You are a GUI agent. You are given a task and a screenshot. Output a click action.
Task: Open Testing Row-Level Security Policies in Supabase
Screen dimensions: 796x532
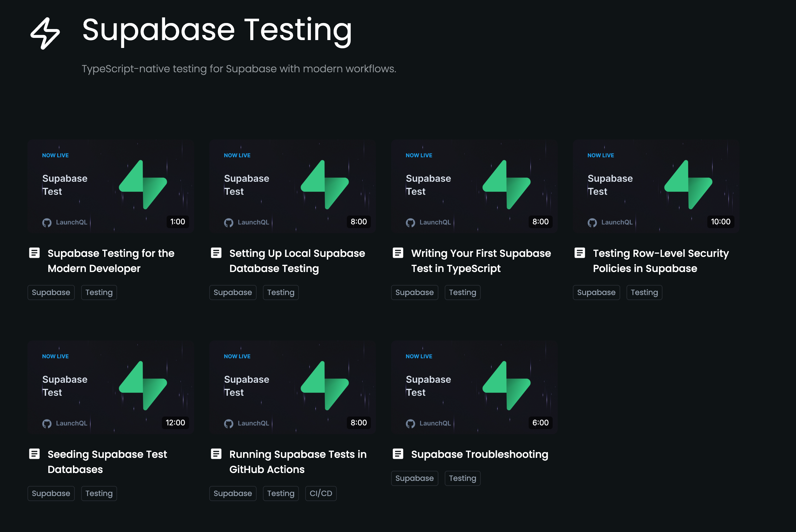[661, 261]
